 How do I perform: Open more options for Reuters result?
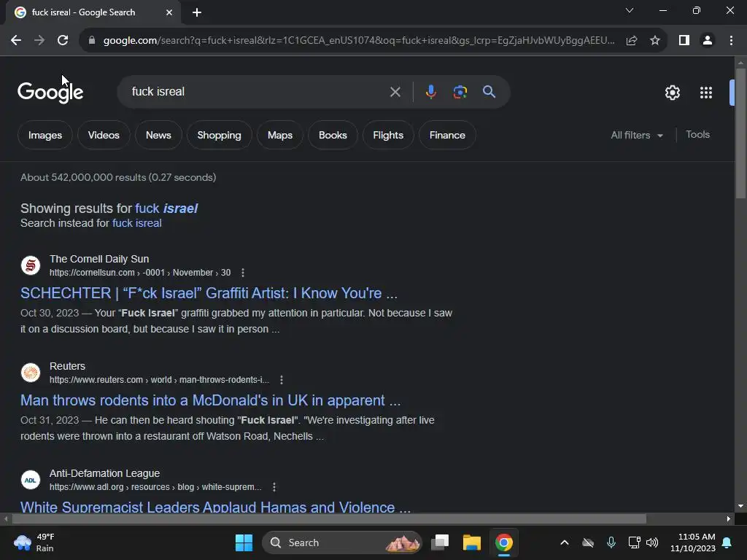[282, 380]
